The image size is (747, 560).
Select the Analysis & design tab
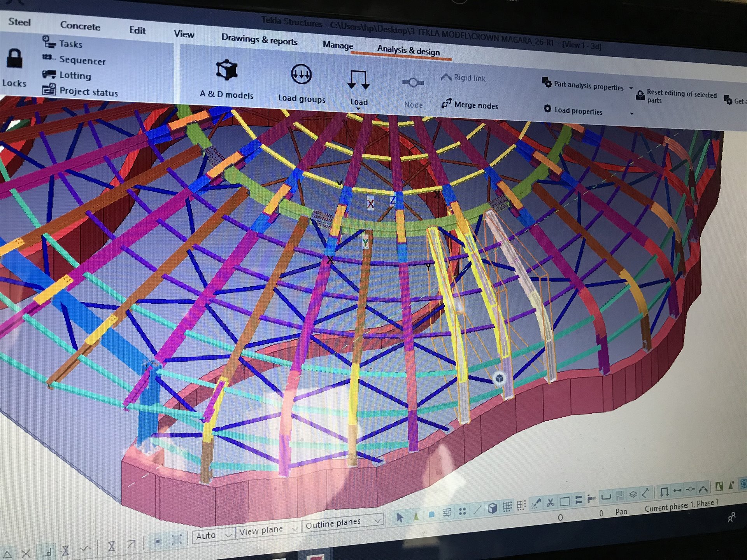pos(409,50)
